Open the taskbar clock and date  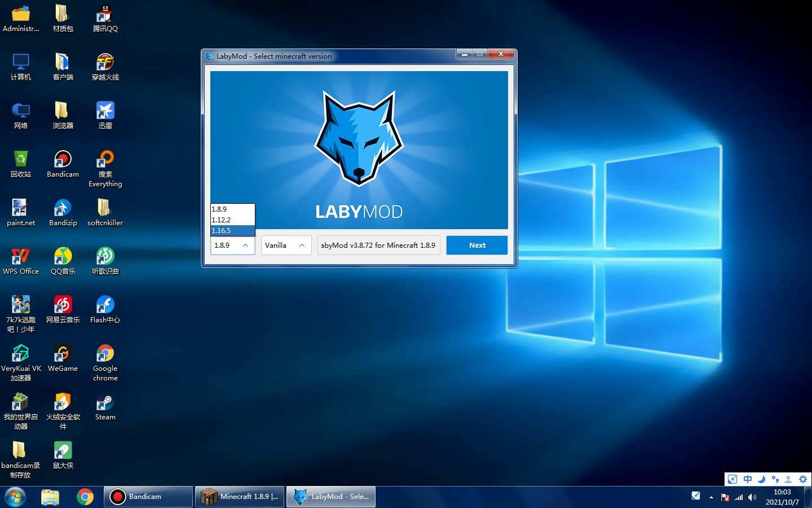[782, 497]
